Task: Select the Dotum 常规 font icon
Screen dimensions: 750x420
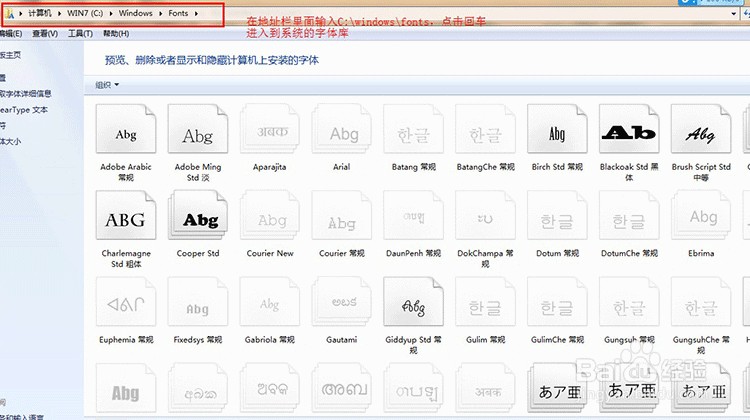Action: point(557,215)
